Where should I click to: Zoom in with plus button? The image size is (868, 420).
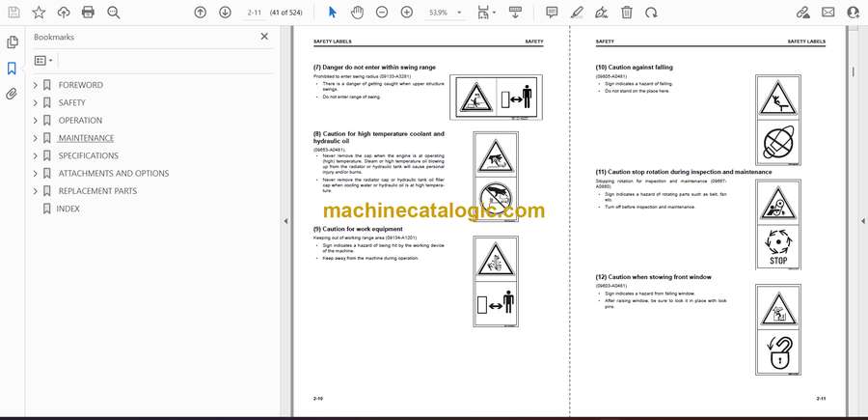407,13
